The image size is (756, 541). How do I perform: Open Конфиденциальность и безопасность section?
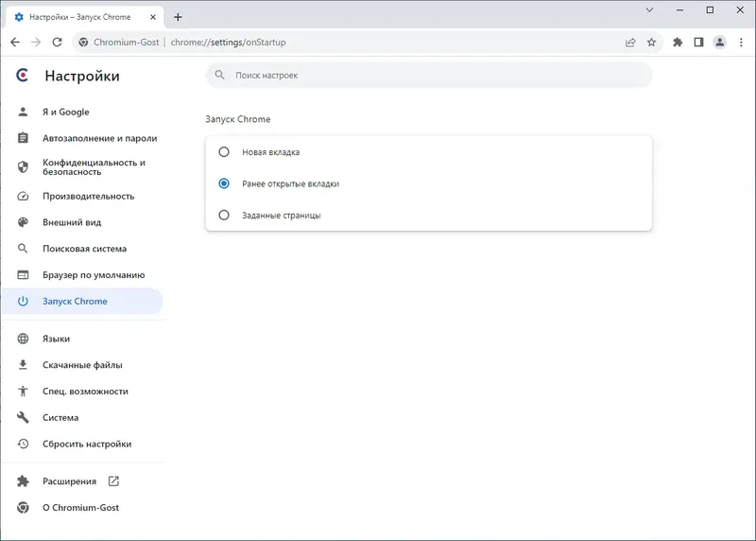point(94,167)
